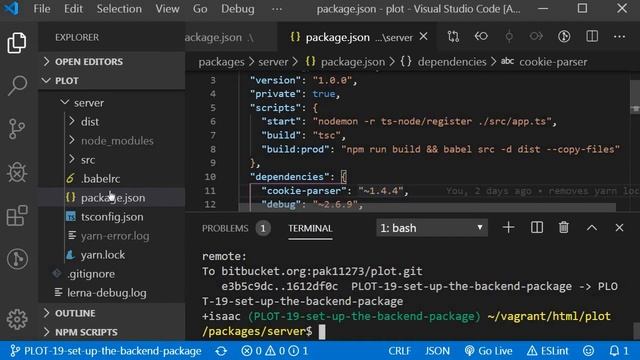Open the Manage gear icon
The height and width of the screenshot is (360, 640).
pyautogui.click(x=17, y=319)
